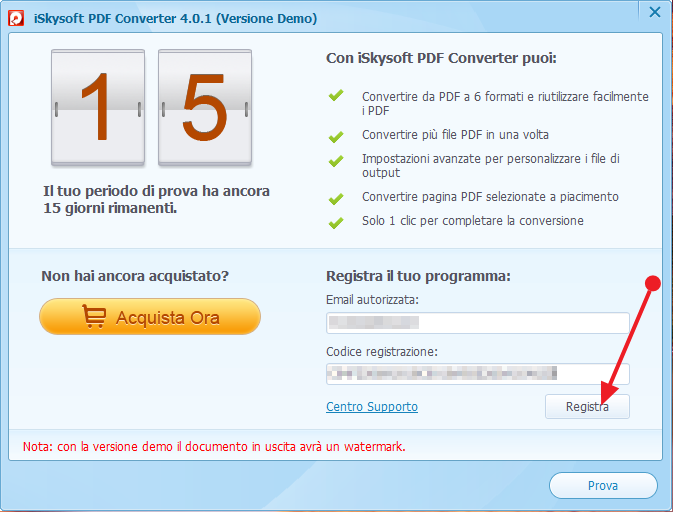
Task: Click the shopping cart icon on Acquista Ora
Action: (94, 316)
